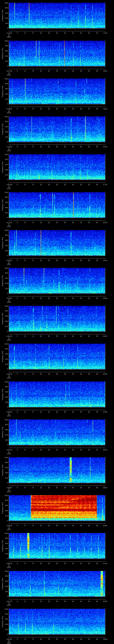Screen dimensions: 114x644
Task: Click the 21:00 end time label
Action: point(105,184)
